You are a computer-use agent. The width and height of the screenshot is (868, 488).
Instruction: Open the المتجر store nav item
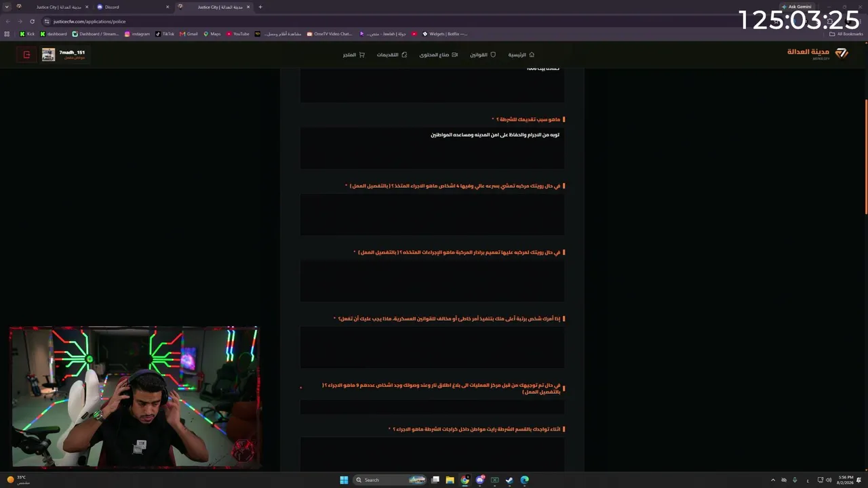(353, 55)
